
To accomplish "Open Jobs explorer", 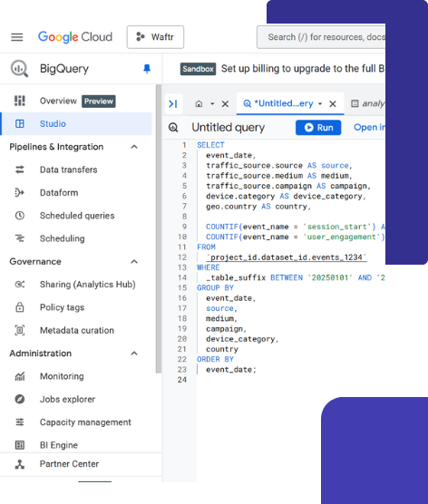I will (67, 399).
